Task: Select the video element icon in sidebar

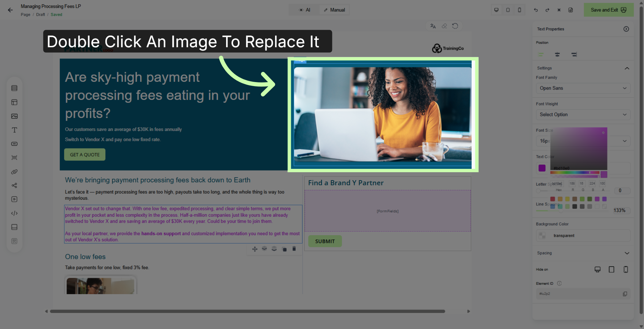Action: pyautogui.click(x=14, y=199)
